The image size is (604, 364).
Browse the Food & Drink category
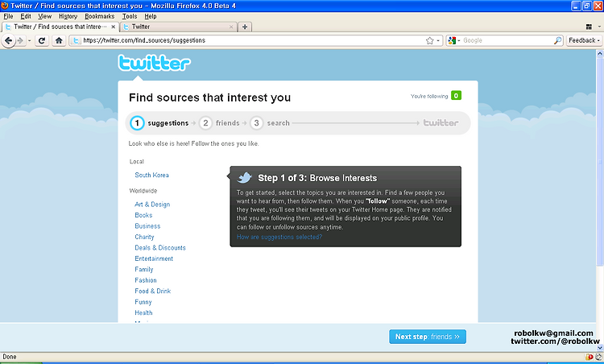[x=152, y=291]
